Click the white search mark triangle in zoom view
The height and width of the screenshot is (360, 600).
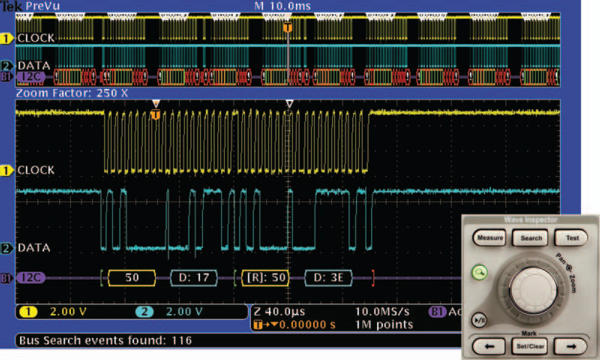(290, 104)
